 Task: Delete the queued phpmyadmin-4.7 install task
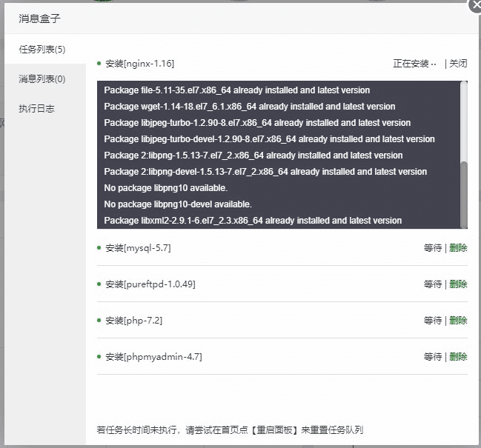tap(458, 357)
